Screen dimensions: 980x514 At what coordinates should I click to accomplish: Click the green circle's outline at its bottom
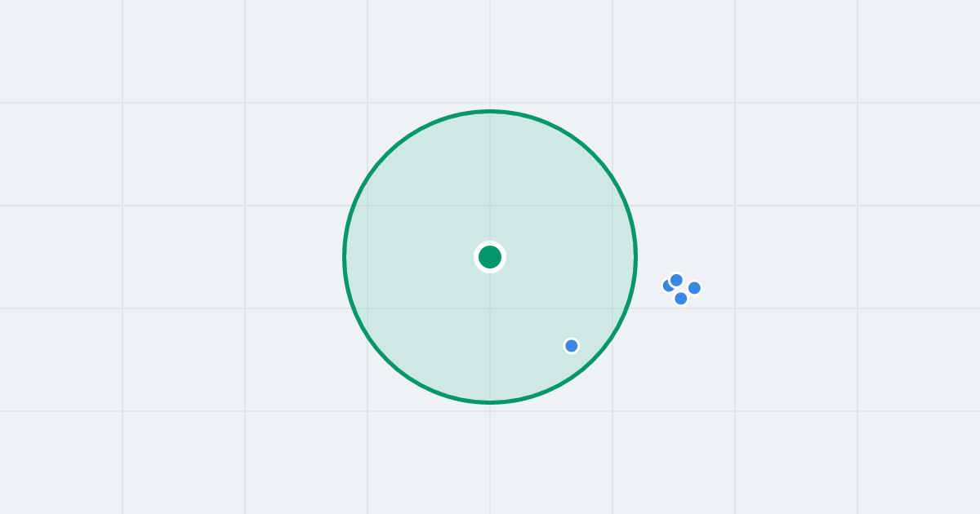coord(490,402)
